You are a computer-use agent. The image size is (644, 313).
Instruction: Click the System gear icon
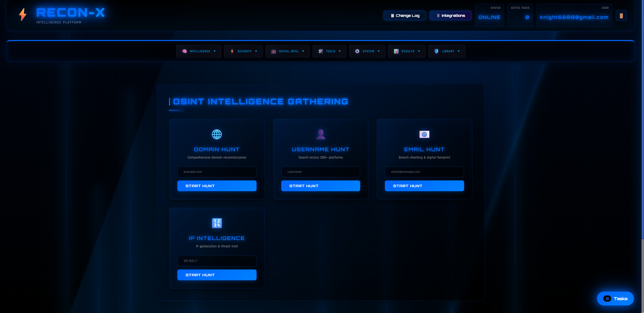click(x=357, y=51)
